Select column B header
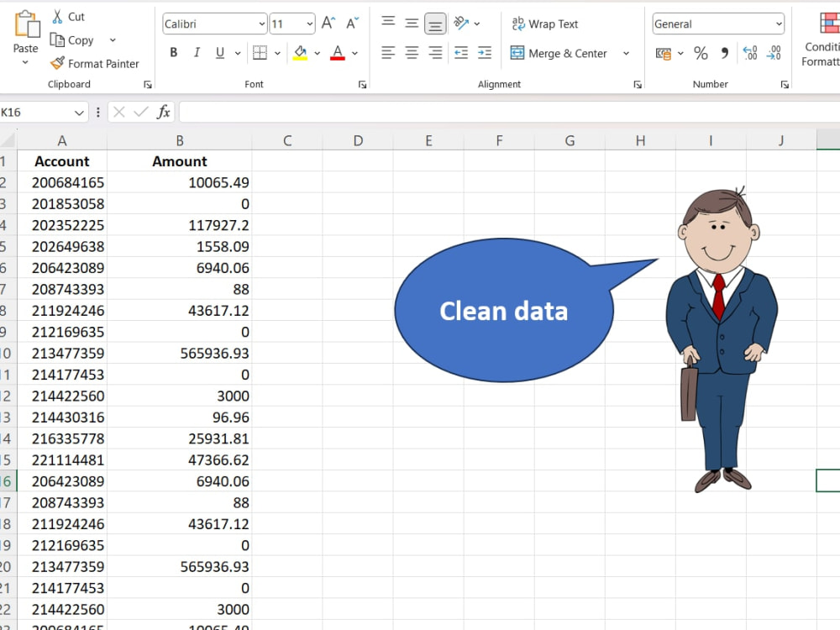 coord(180,140)
